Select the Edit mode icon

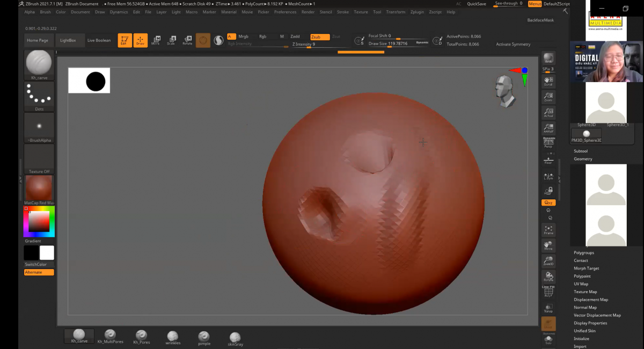125,40
